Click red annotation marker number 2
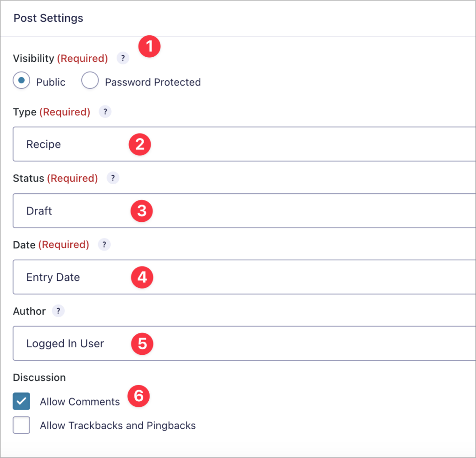Image resolution: width=476 pixels, height=458 pixels. [x=140, y=145]
